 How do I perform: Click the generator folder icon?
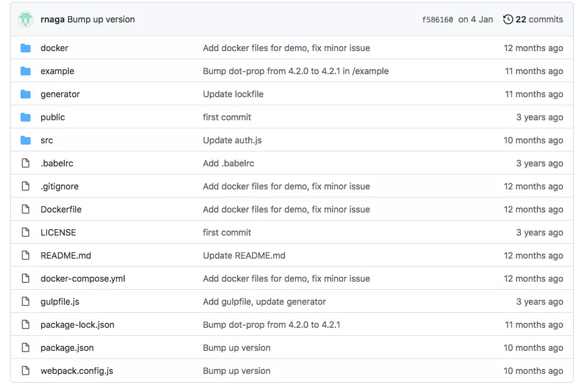[x=26, y=94]
